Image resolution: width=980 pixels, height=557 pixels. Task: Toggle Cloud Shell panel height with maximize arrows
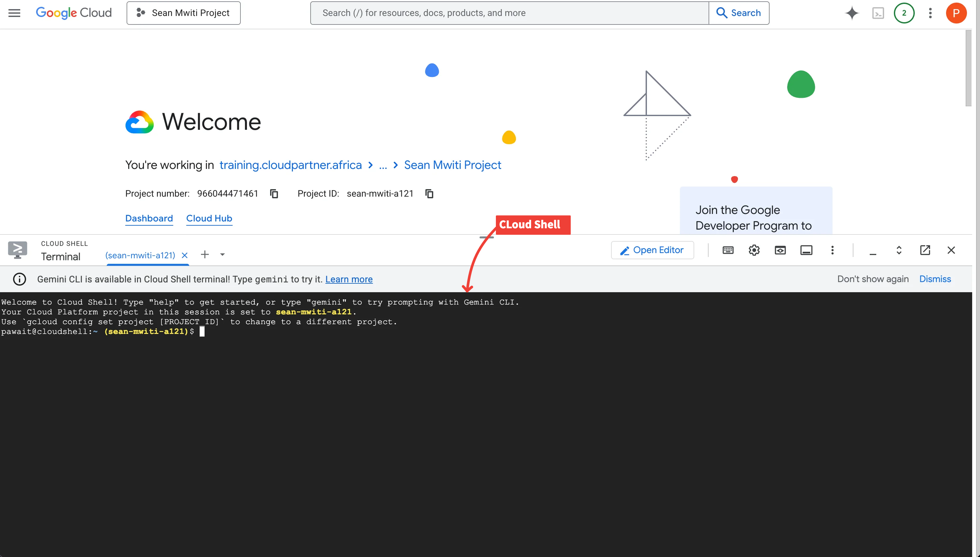tap(899, 250)
